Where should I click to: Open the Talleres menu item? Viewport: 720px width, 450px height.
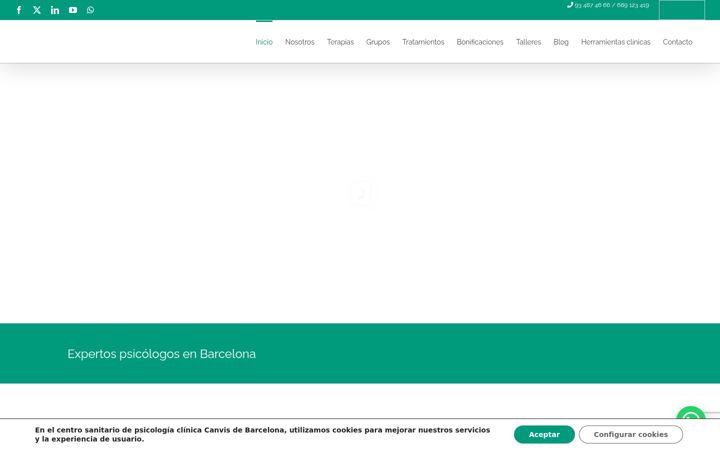[528, 42]
